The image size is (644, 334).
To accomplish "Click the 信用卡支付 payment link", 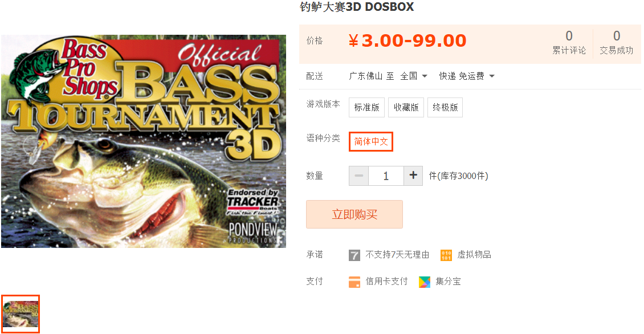I will tap(386, 282).
